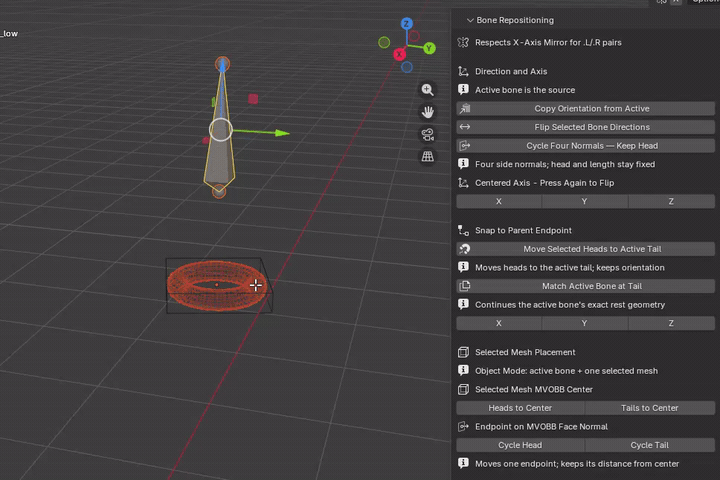Click the Direction and Axis icon
The image size is (720, 480).
coord(463,71)
